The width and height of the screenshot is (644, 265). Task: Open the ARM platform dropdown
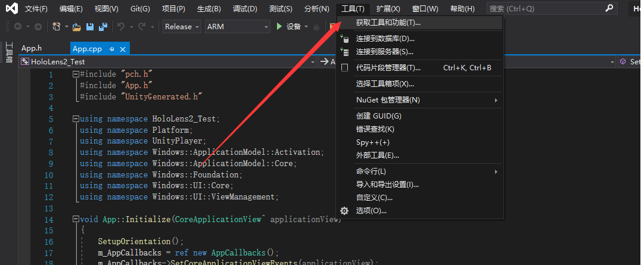(237, 27)
